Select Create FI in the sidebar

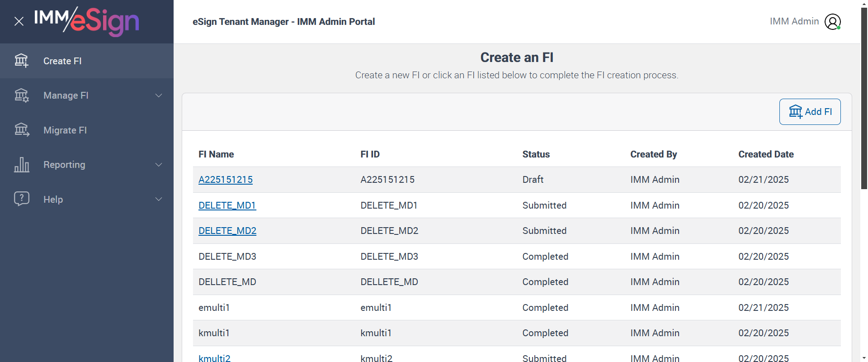pos(62,61)
